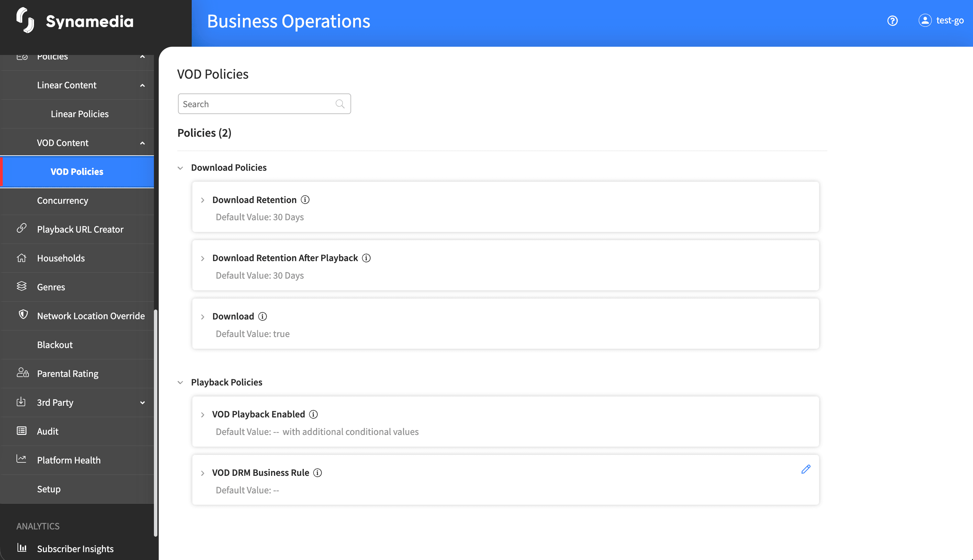Show info for Download Retention After Playback
The image size is (973, 560).
[x=366, y=258]
